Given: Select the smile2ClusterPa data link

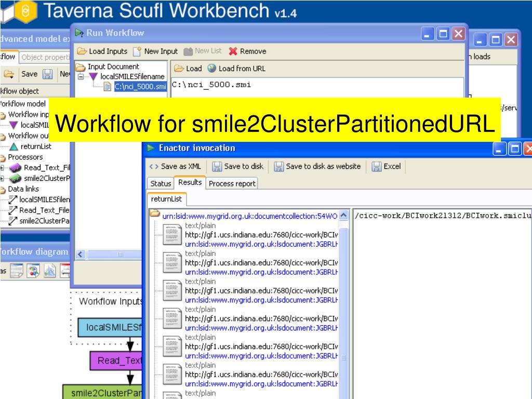Looking at the screenshot, I should click(44, 221).
